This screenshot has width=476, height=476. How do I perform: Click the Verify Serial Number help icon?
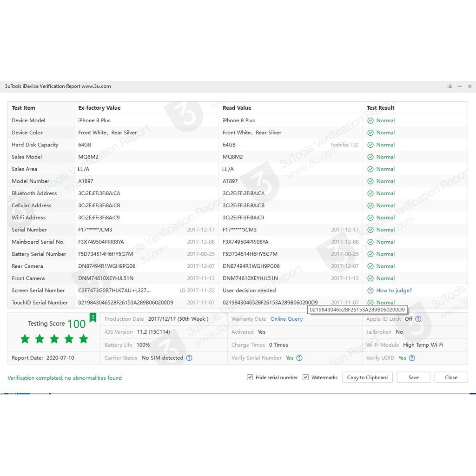299,358
